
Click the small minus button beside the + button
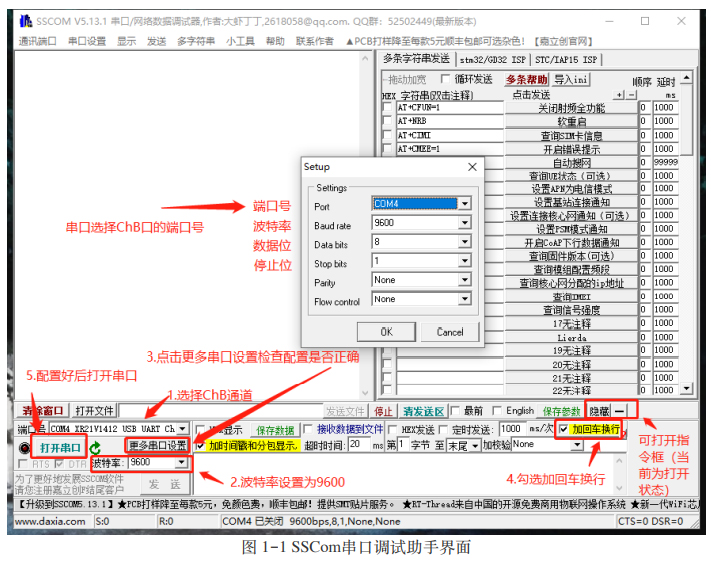(631, 95)
